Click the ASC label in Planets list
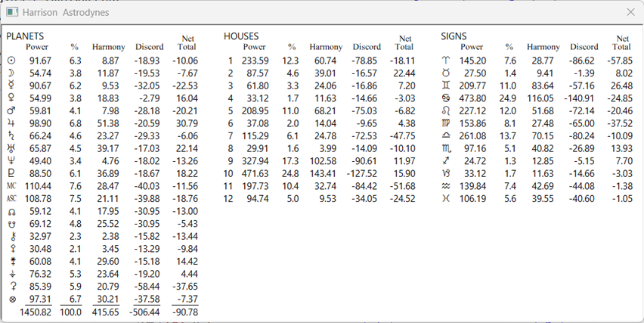Image resolution: width=644 pixels, height=323 pixels. point(11,198)
